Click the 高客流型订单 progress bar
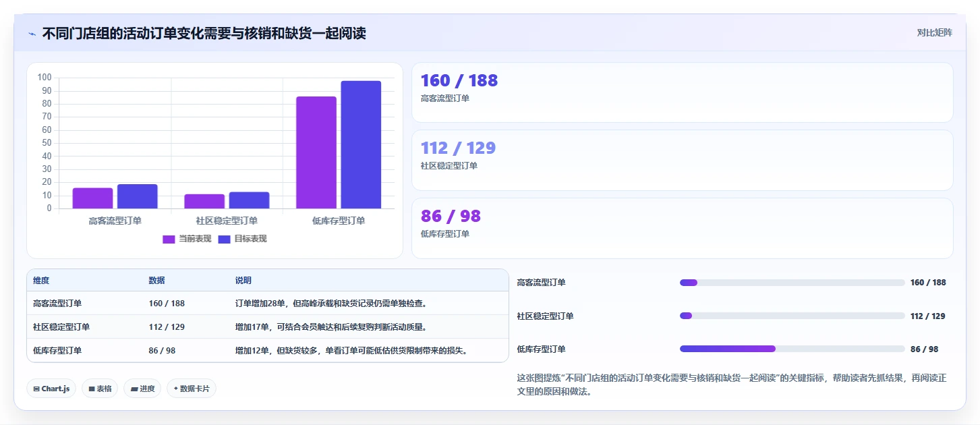The image size is (980, 425). tap(792, 283)
